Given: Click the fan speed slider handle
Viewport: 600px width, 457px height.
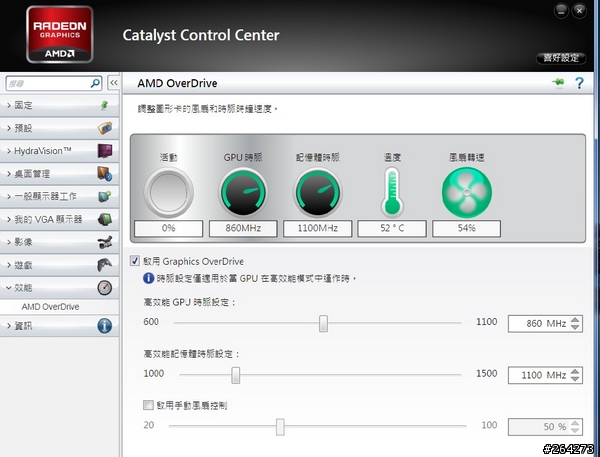Looking at the screenshot, I should 280,427.
